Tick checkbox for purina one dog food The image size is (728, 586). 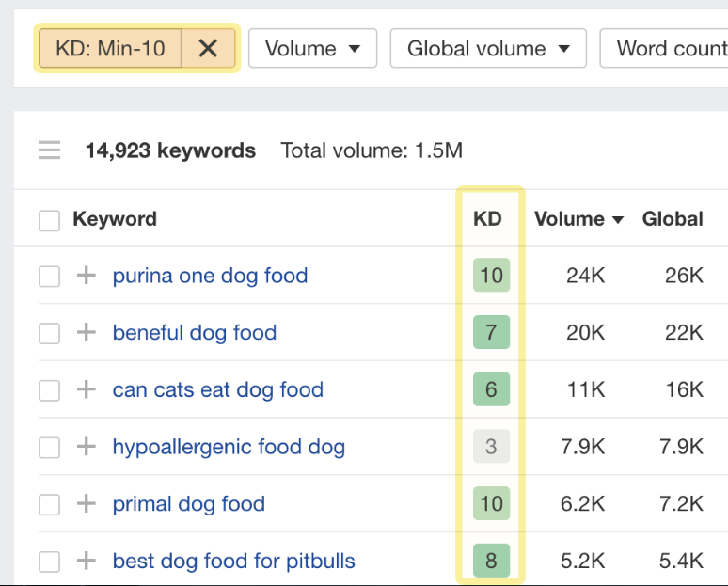[x=49, y=277]
